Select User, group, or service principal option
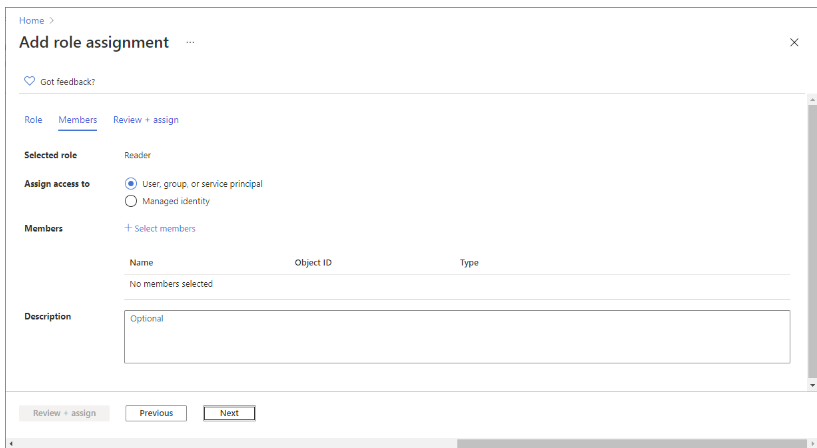The height and width of the screenshot is (448, 817). point(131,184)
